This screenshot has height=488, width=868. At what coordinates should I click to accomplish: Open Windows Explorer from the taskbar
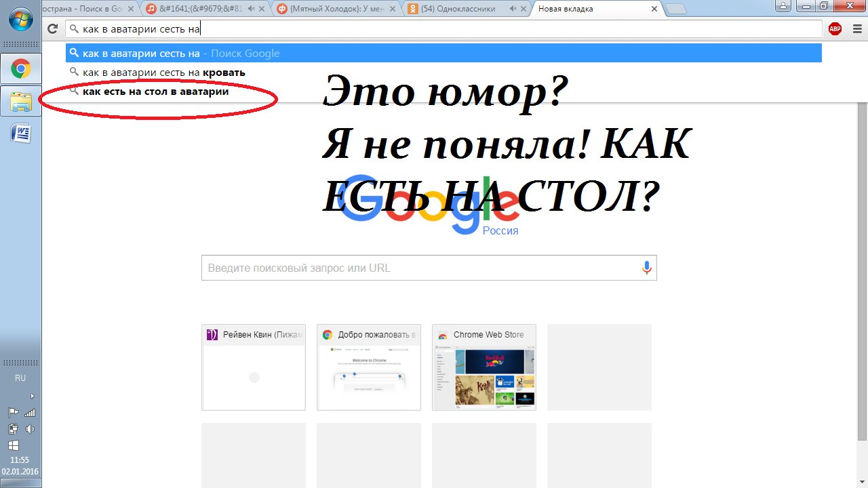21,102
